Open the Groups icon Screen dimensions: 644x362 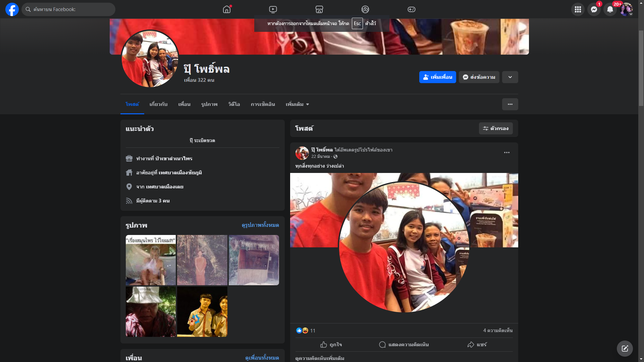pyautogui.click(x=365, y=9)
